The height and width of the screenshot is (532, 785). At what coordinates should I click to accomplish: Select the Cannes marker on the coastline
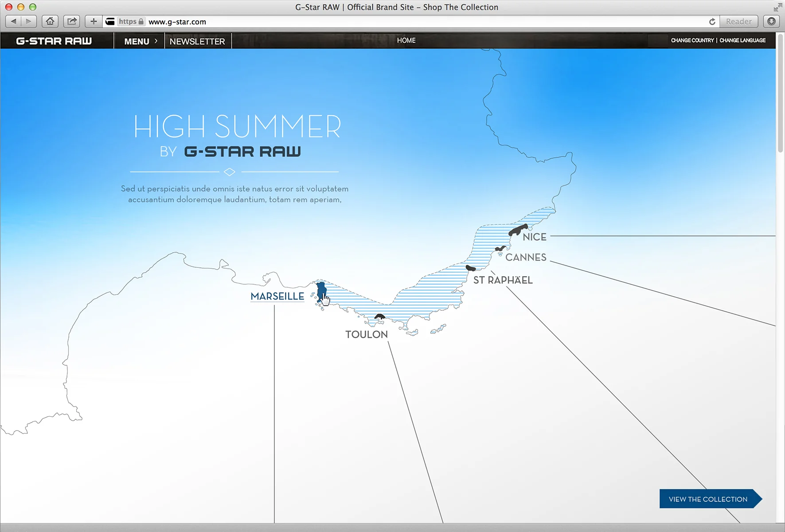[x=501, y=249]
